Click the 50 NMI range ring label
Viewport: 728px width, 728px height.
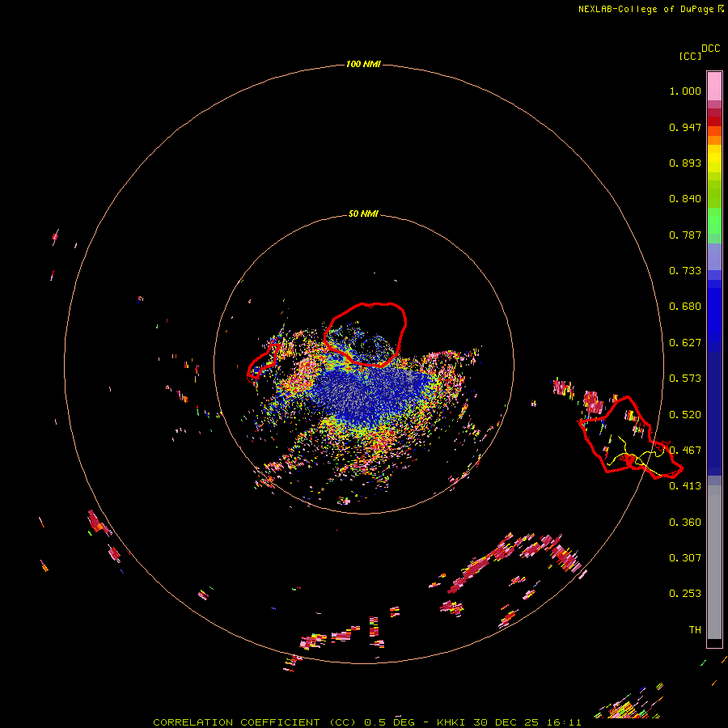(363, 214)
